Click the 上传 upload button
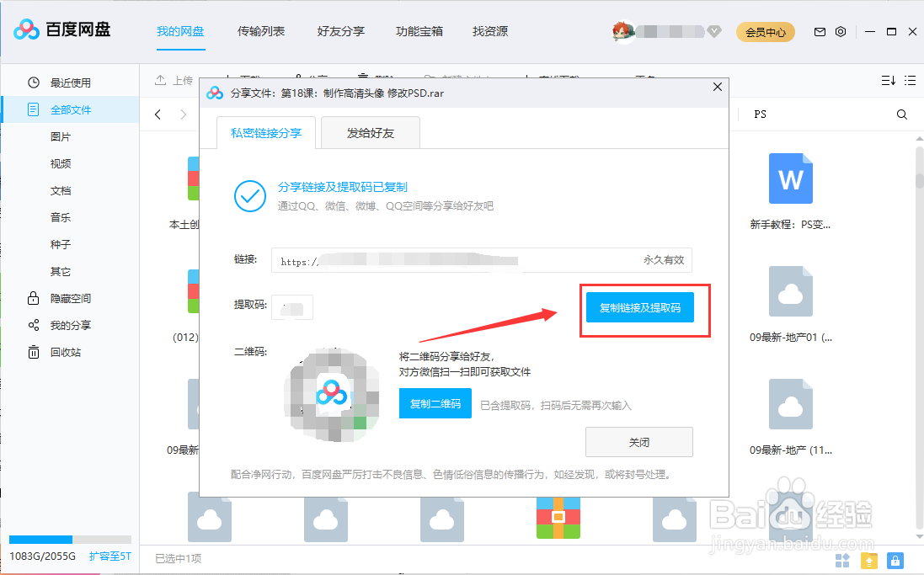Viewport: 924px width, 575px height. (174, 80)
